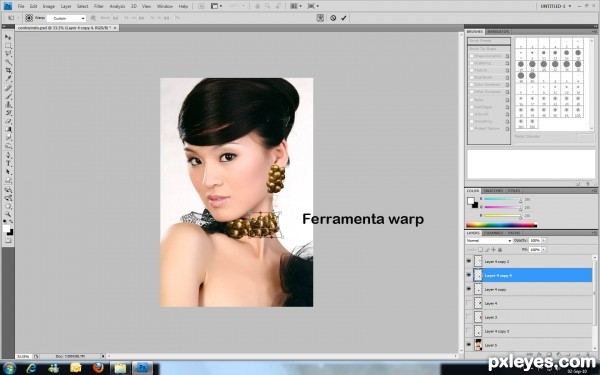Viewport: 600px width, 375px height.
Task: Open the layer Fill slider arrow
Action: (544, 249)
